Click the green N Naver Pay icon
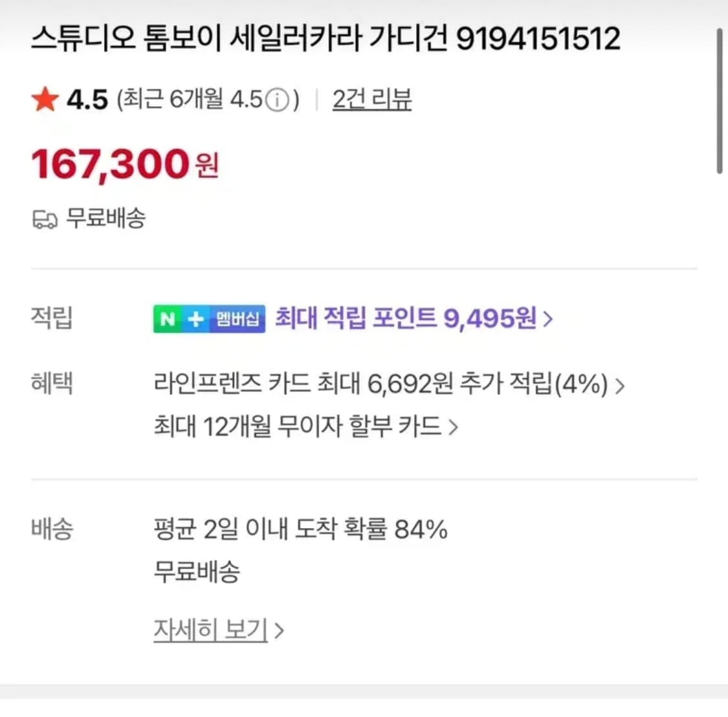Viewport: 728px width, 717px height. pos(168,318)
